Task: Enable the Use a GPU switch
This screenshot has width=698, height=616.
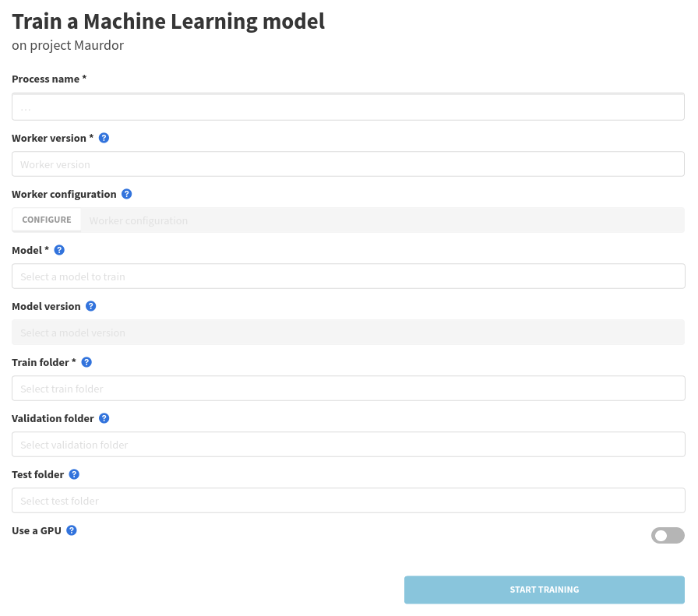Action: click(x=668, y=536)
